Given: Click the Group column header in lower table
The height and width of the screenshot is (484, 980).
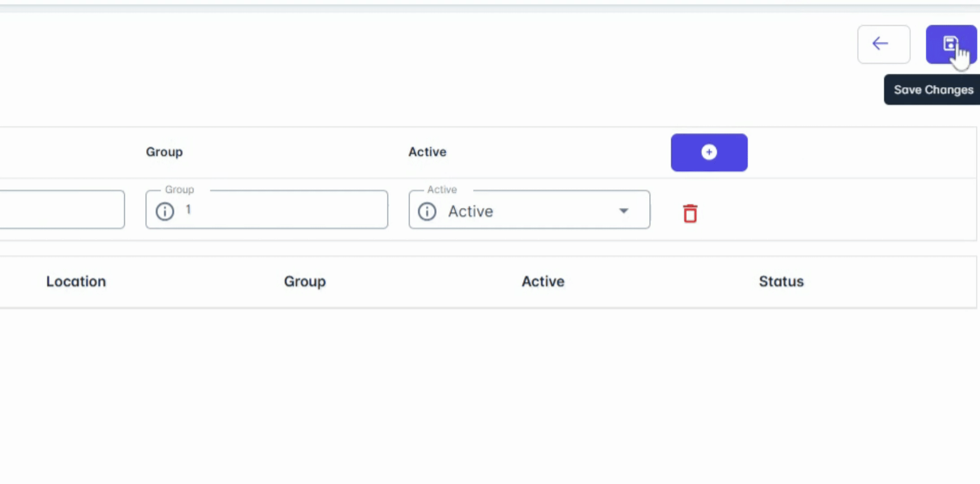Looking at the screenshot, I should (x=305, y=281).
